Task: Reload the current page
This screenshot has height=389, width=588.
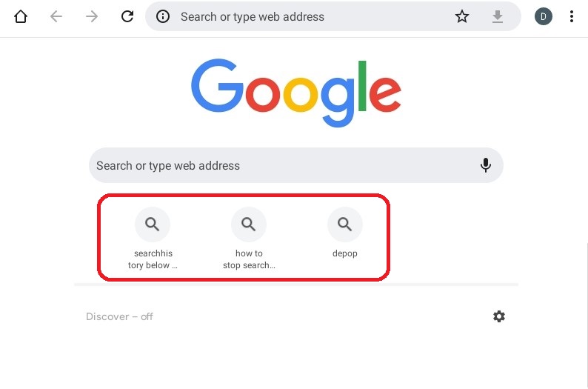Action: pos(127,16)
